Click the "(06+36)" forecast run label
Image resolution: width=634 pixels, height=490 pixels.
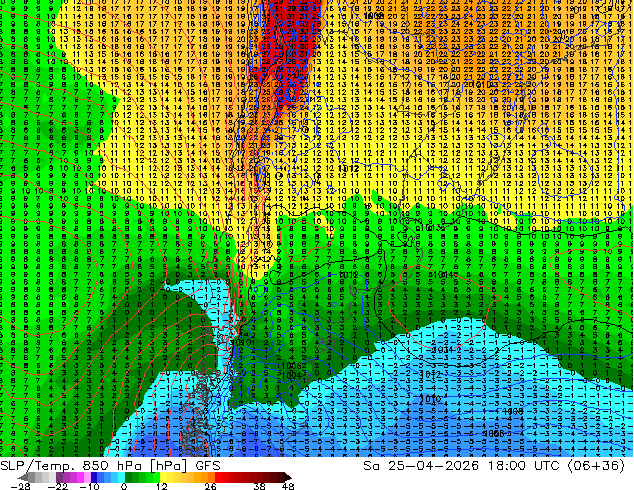click(597, 466)
